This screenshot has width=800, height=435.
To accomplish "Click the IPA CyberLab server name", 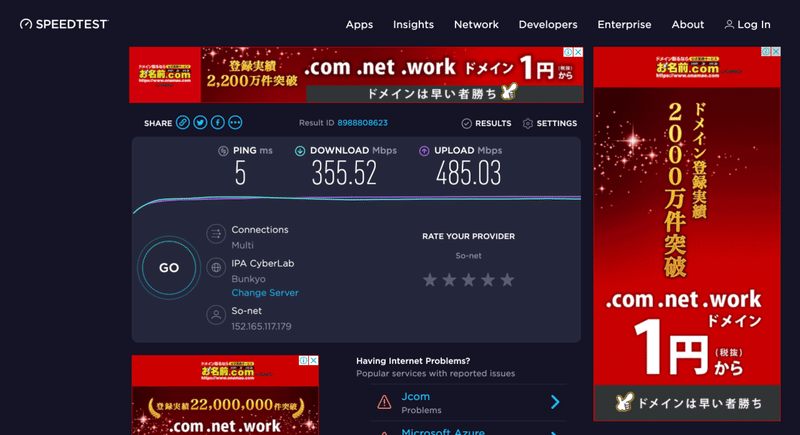I will pyautogui.click(x=263, y=264).
